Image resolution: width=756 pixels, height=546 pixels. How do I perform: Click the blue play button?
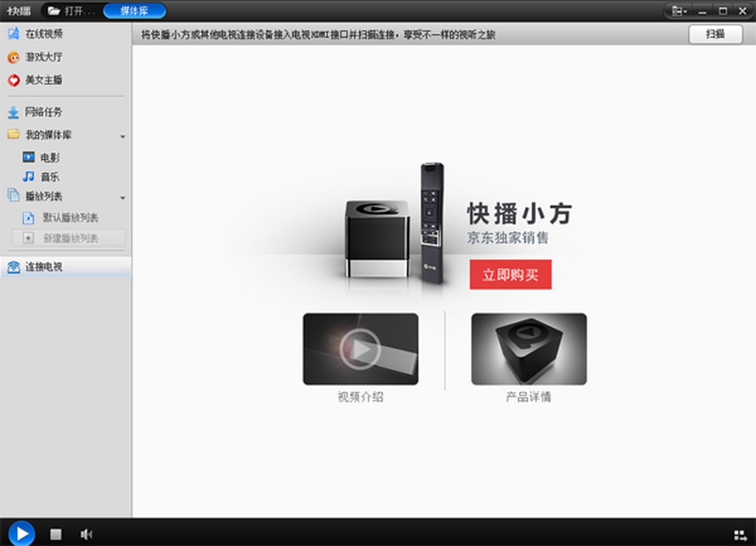pyautogui.click(x=21, y=533)
